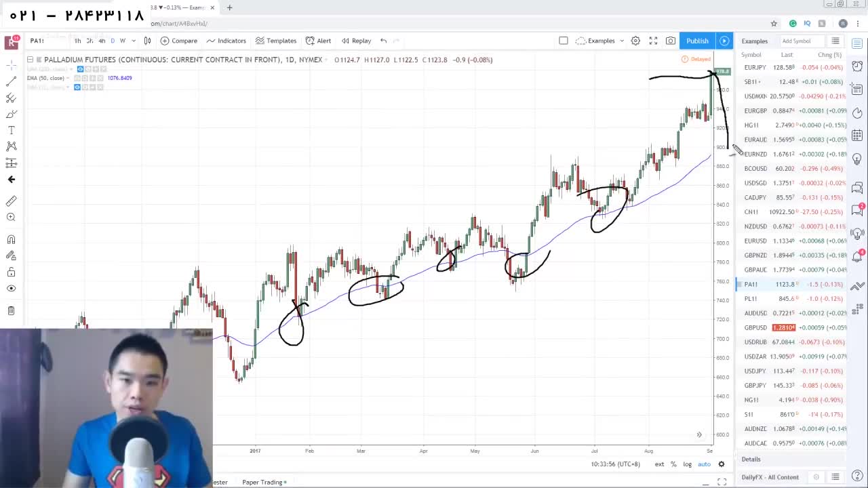Remove drawings with the trash icon

pos(12,310)
